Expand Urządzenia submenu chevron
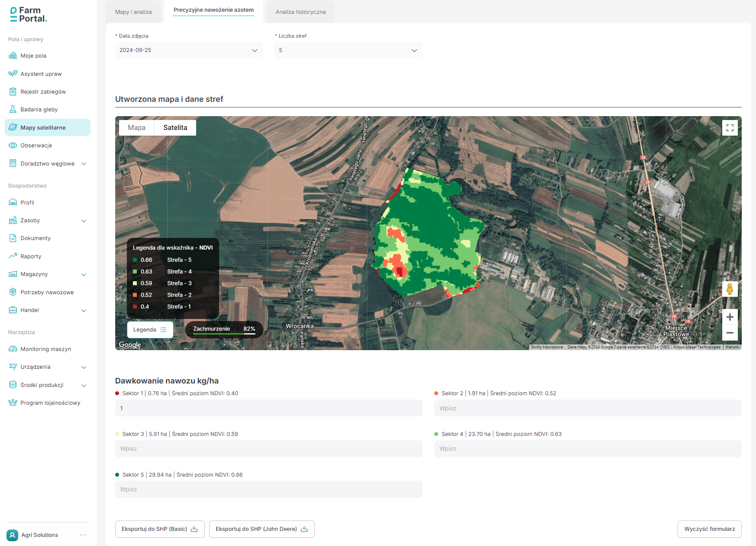 click(x=84, y=367)
